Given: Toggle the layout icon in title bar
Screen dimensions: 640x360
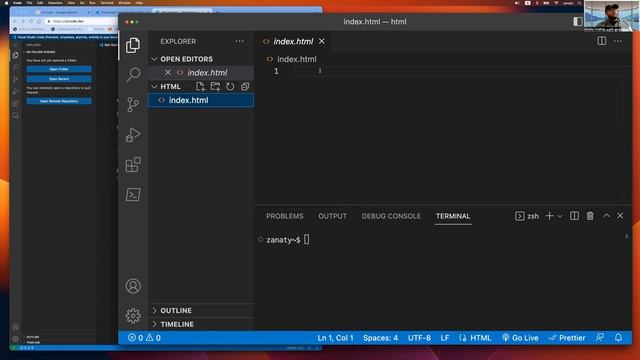Looking at the screenshot, I should pyautogui.click(x=578, y=22).
